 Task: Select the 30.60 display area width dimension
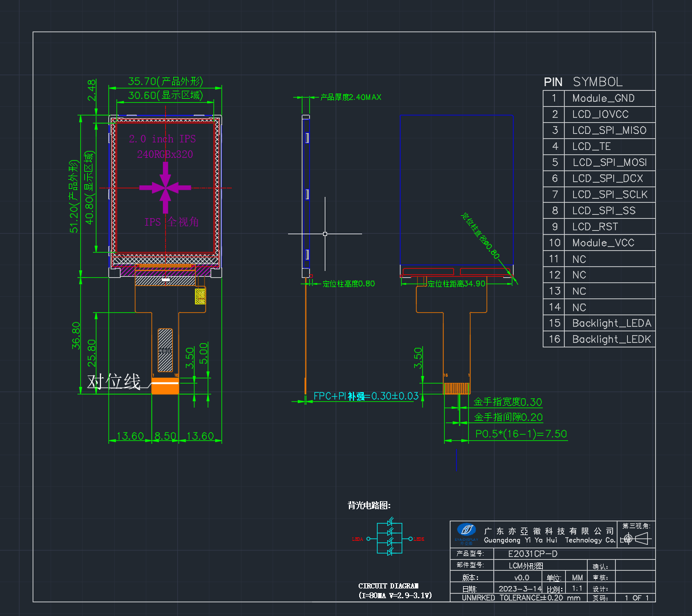(165, 95)
